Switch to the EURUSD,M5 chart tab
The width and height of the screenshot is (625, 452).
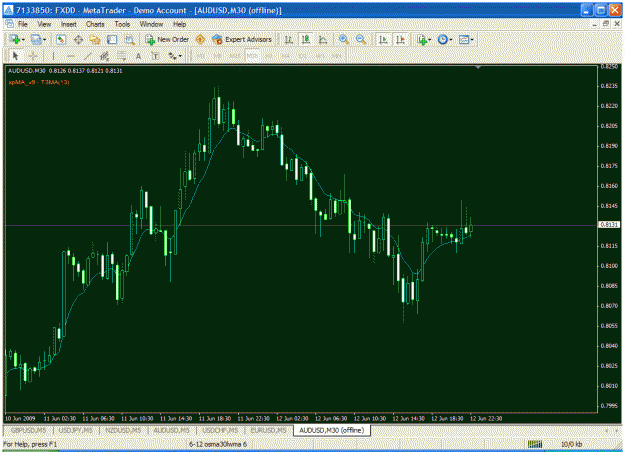click(x=268, y=430)
